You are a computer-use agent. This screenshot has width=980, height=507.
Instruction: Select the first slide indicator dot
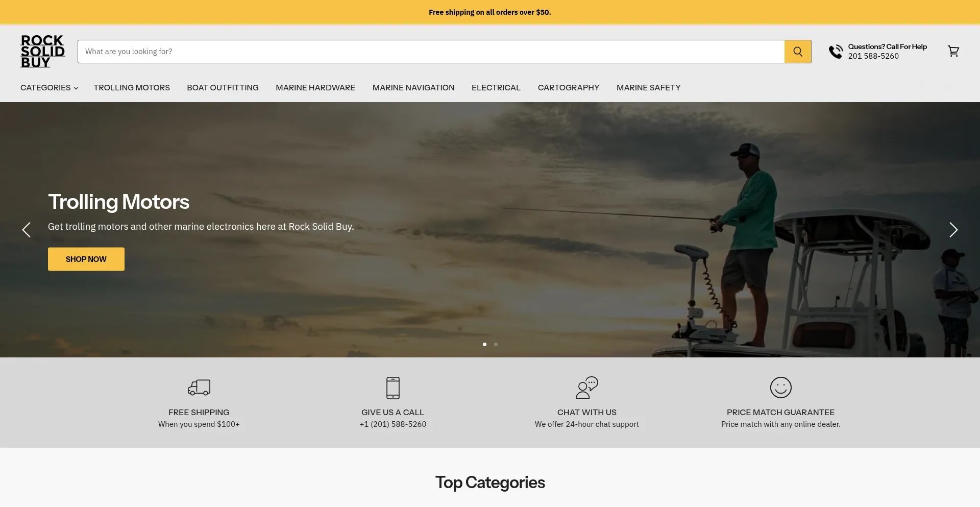click(484, 344)
